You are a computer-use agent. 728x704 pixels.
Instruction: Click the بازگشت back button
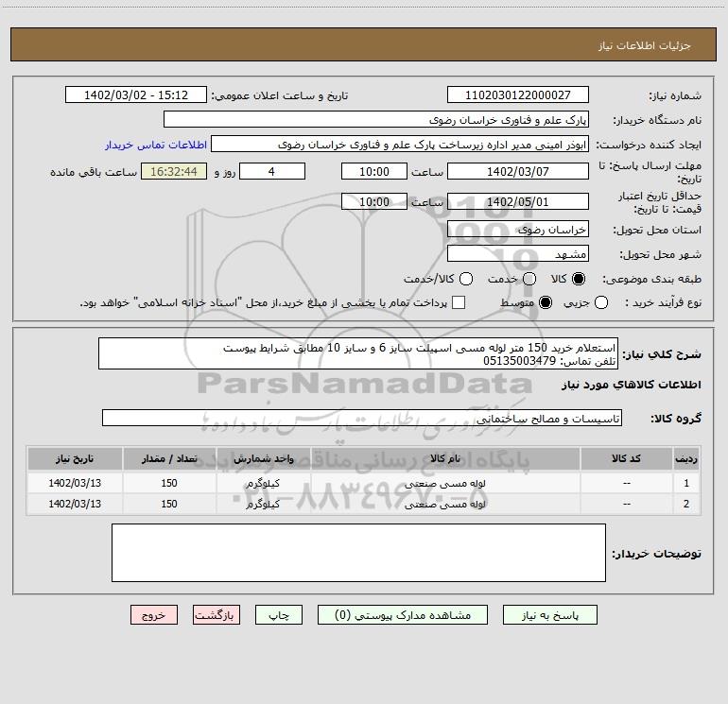click(217, 615)
